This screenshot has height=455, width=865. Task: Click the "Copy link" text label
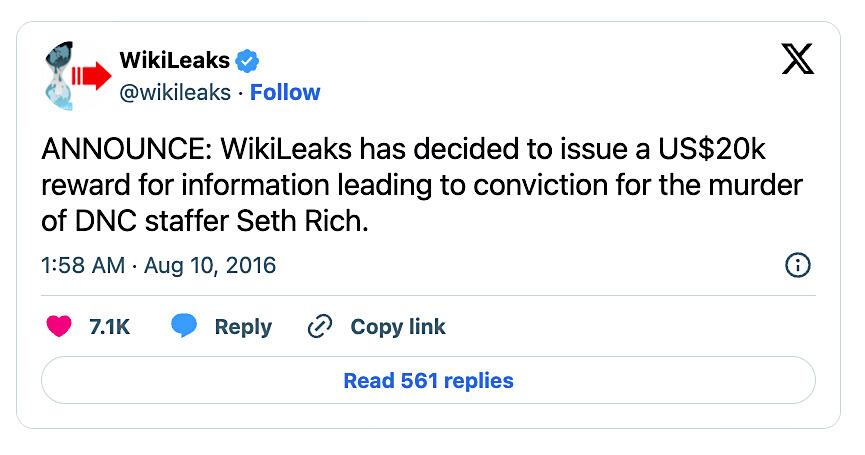[x=398, y=327]
